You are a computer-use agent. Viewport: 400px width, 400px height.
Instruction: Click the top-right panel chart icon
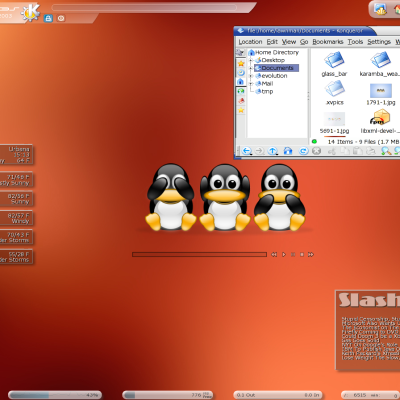tap(380, 9)
